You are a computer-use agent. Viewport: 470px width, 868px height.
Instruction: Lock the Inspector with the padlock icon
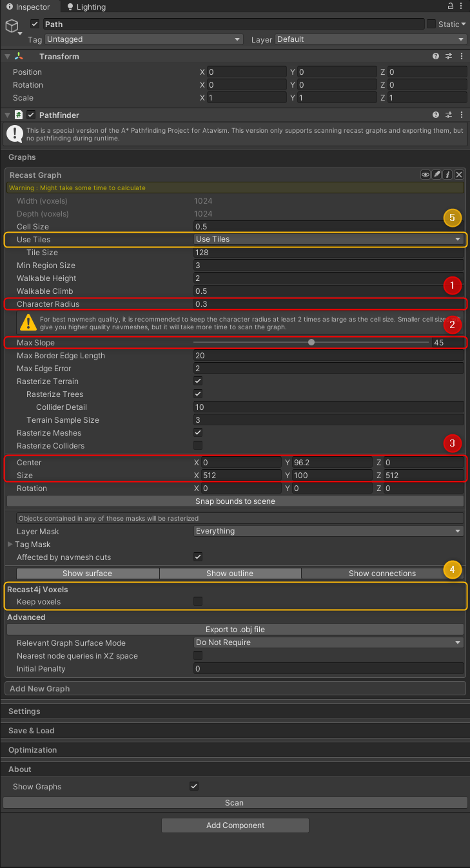450,6
